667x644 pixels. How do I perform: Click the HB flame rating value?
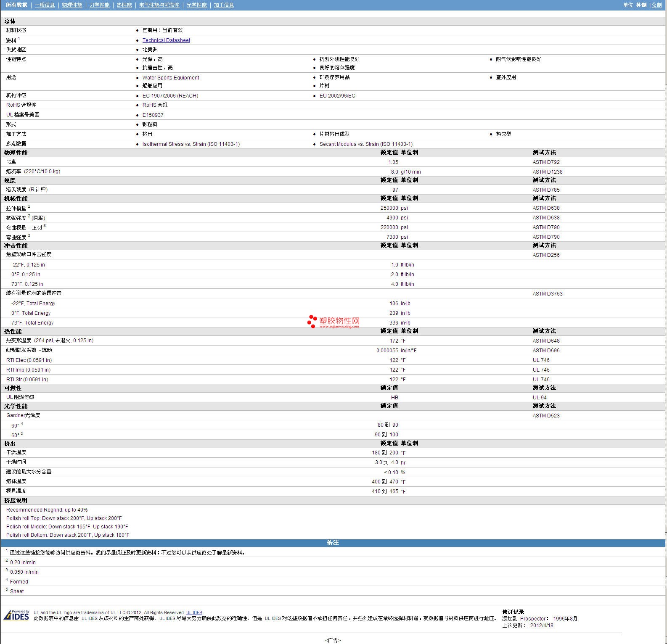[394, 398]
